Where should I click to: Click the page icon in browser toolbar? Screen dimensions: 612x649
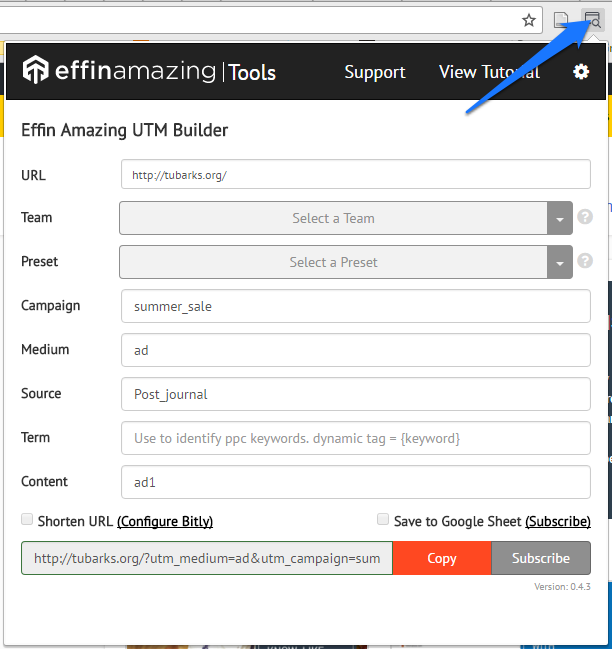coord(562,20)
